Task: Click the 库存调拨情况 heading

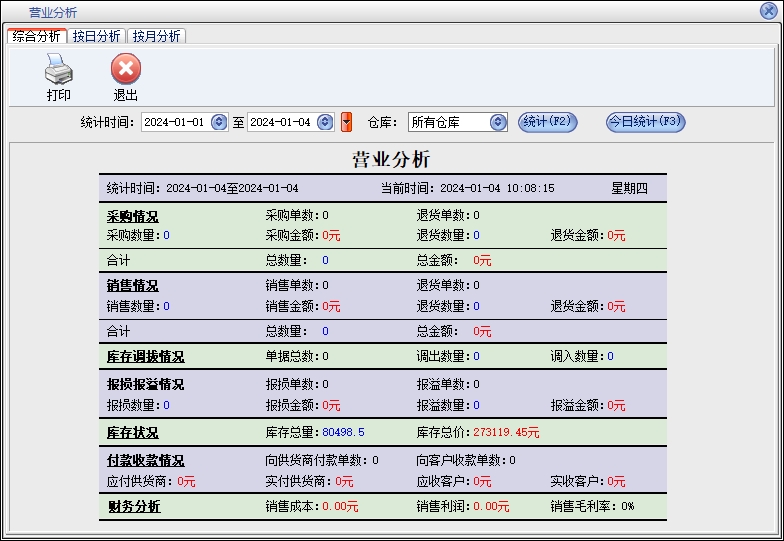Action: point(145,357)
